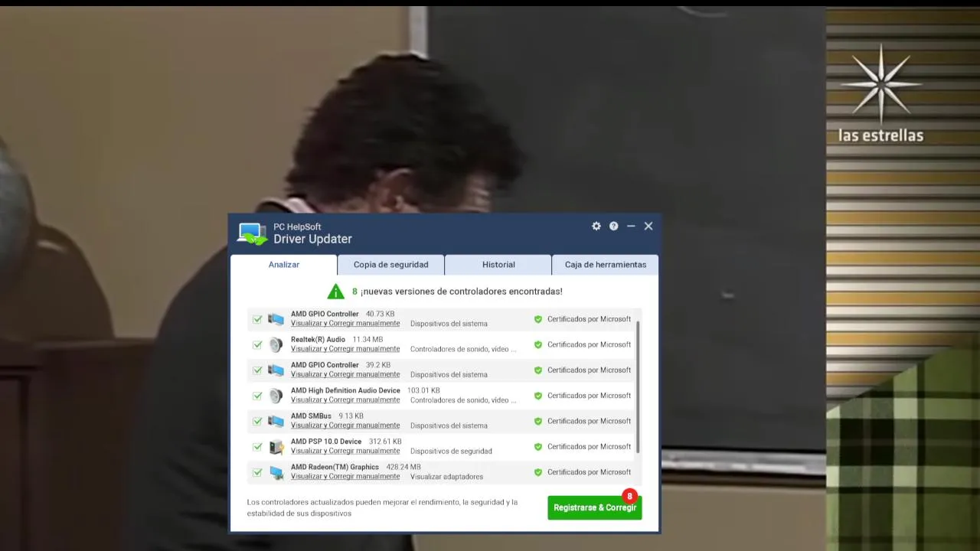980x551 pixels.
Task: Click the red badge showing 8 on the button
Action: click(x=629, y=496)
